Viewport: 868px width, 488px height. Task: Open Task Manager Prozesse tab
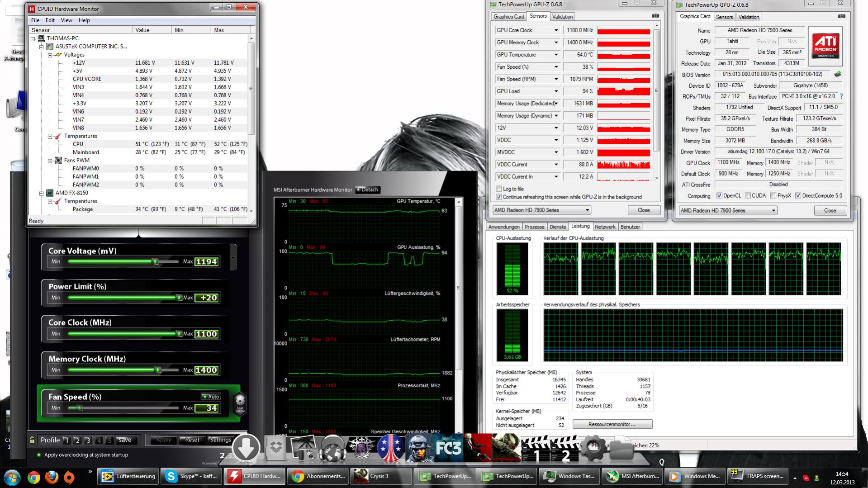point(534,227)
